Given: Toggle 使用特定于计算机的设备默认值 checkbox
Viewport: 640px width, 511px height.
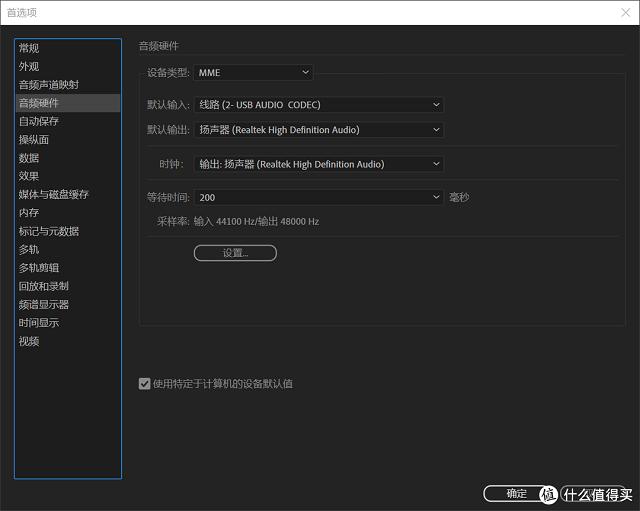Looking at the screenshot, I should point(145,384).
